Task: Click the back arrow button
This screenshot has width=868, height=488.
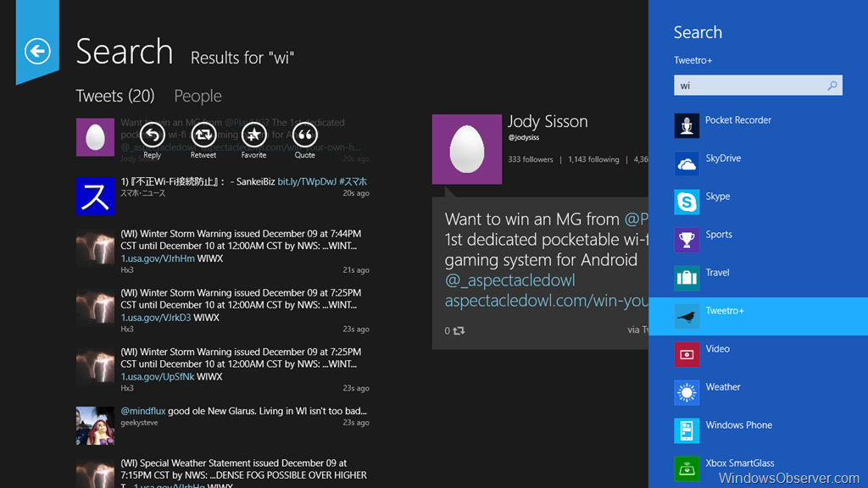Action: tap(37, 52)
